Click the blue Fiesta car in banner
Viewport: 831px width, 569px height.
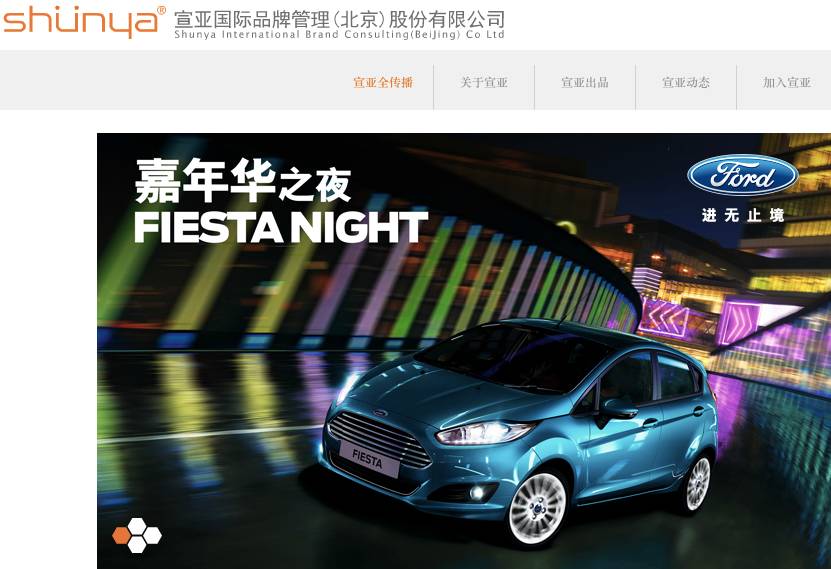point(518,430)
